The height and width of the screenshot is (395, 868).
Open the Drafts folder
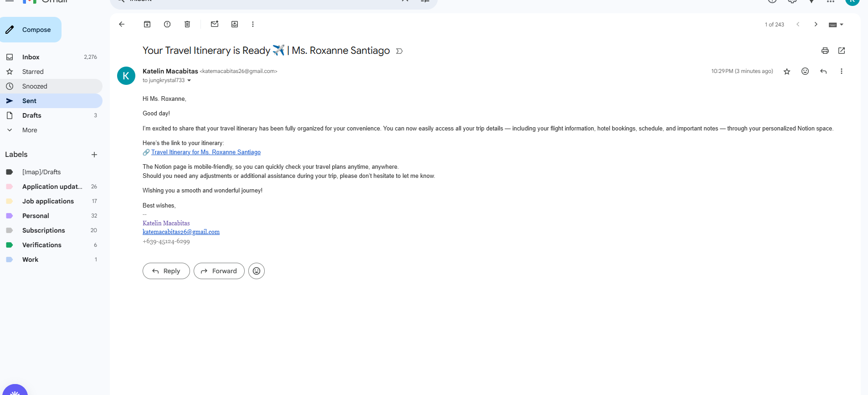(51, 115)
